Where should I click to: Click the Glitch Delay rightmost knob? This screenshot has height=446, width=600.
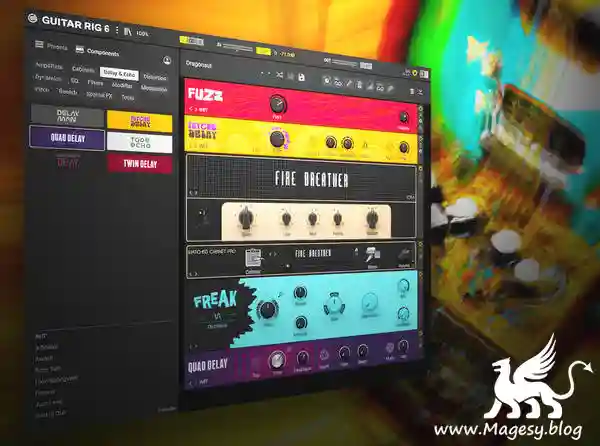tap(404, 147)
